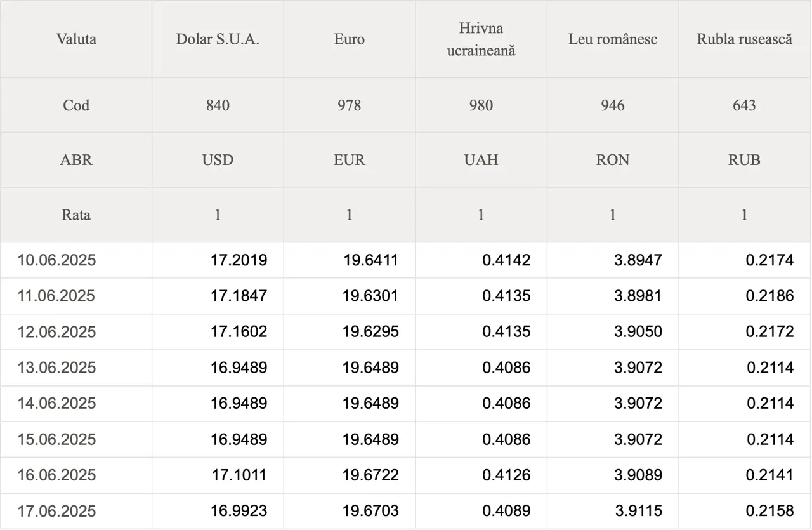812x530 pixels.
Task: Click the UAH value 0.4126
Action: tap(506, 475)
